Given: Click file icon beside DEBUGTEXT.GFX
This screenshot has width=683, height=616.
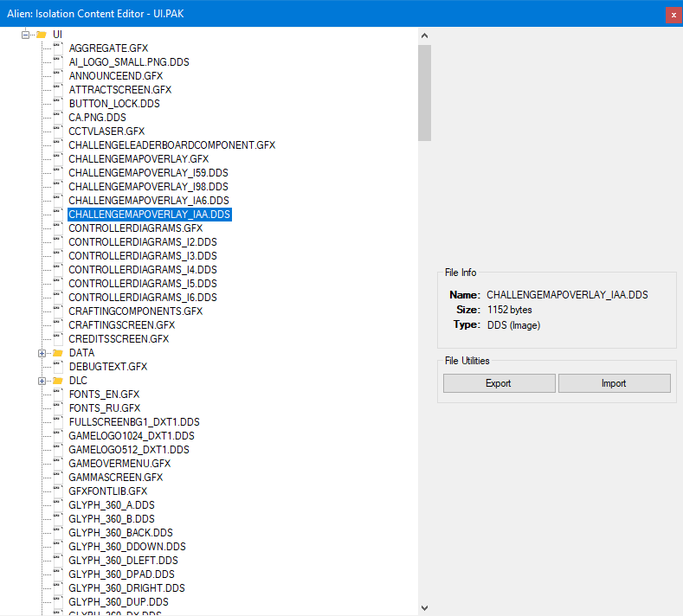Looking at the screenshot, I should 58,367.
